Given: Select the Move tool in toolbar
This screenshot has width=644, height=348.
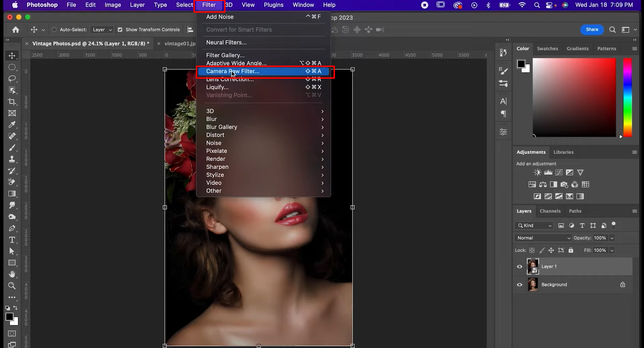Looking at the screenshot, I should pos(12,56).
